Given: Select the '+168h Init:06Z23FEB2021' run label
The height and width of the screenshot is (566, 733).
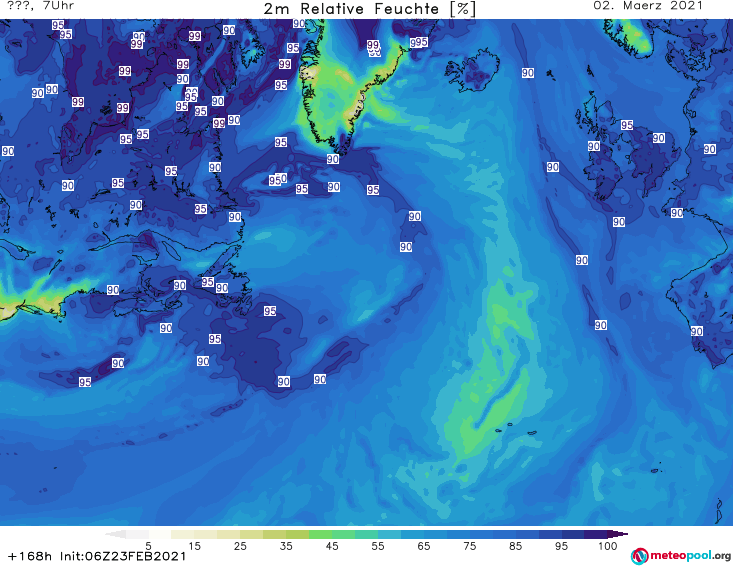Looking at the screenshot, I should [97, 556].
